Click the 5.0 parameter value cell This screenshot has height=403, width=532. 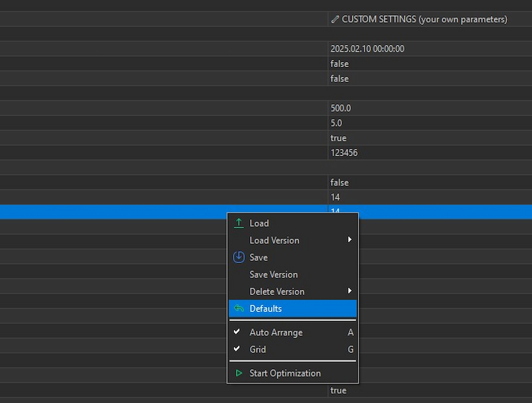click(x=336, y=123)
